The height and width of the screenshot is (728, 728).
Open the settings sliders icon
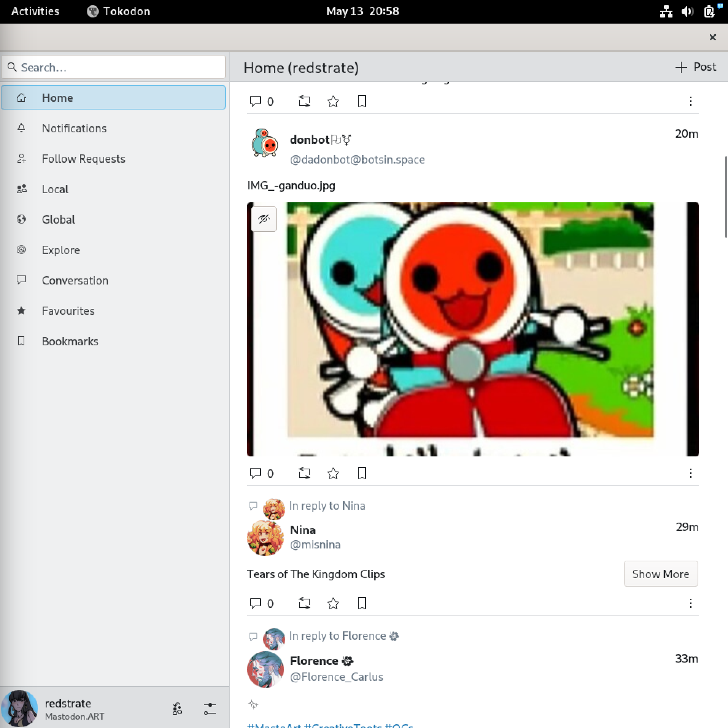coord(210,709)
